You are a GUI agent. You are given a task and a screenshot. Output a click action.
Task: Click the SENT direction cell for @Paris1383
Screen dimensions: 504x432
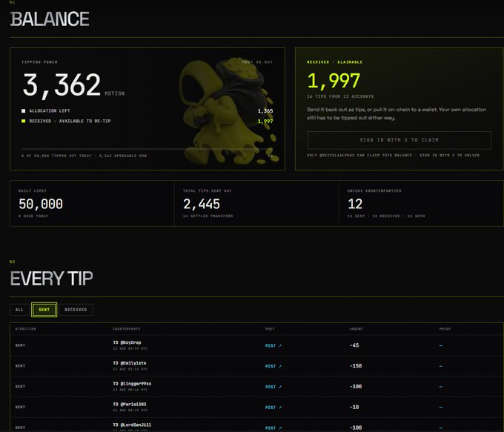pyautogui.click(x=20, y=407)
